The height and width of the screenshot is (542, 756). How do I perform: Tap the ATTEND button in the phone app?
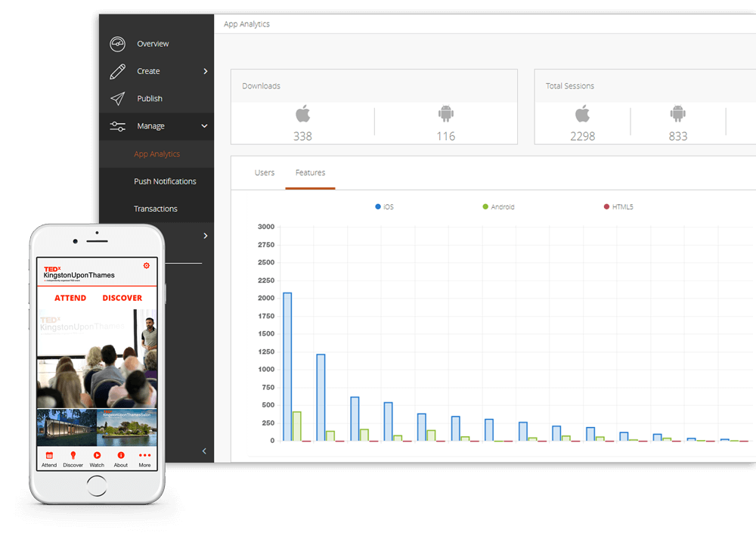tap(70, 298)
